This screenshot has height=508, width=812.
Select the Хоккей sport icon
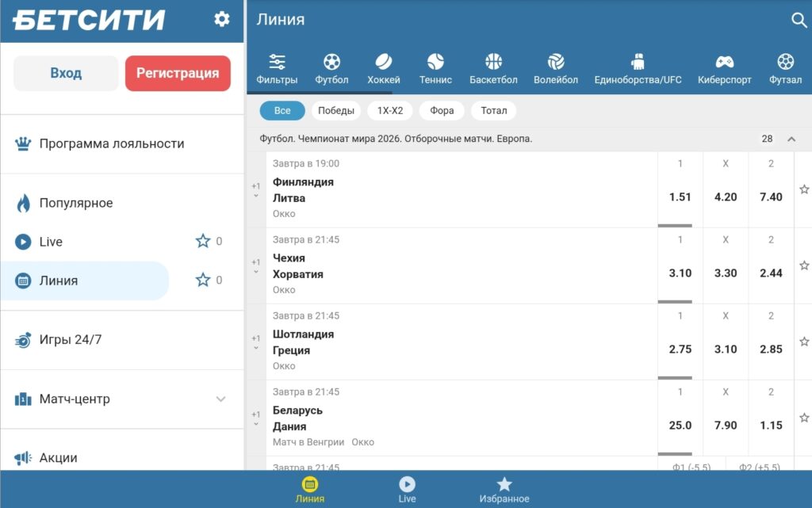pos(384,62)
